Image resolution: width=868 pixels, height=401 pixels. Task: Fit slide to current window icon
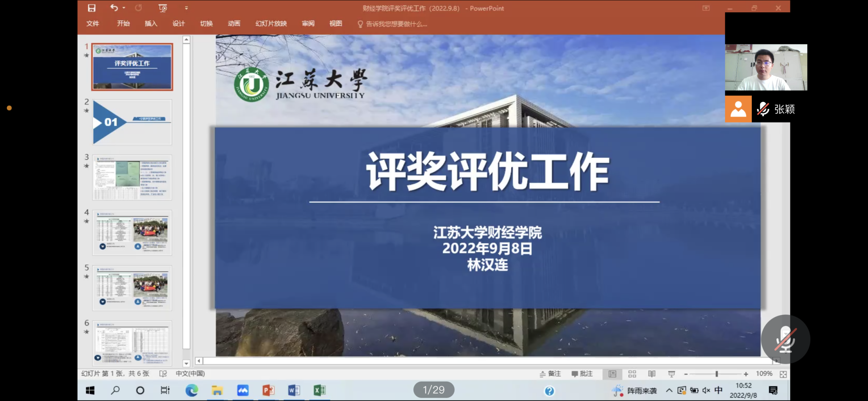783,374
